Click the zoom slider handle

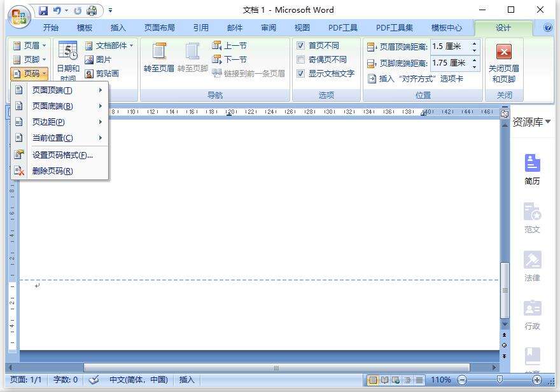pos(500,379)
